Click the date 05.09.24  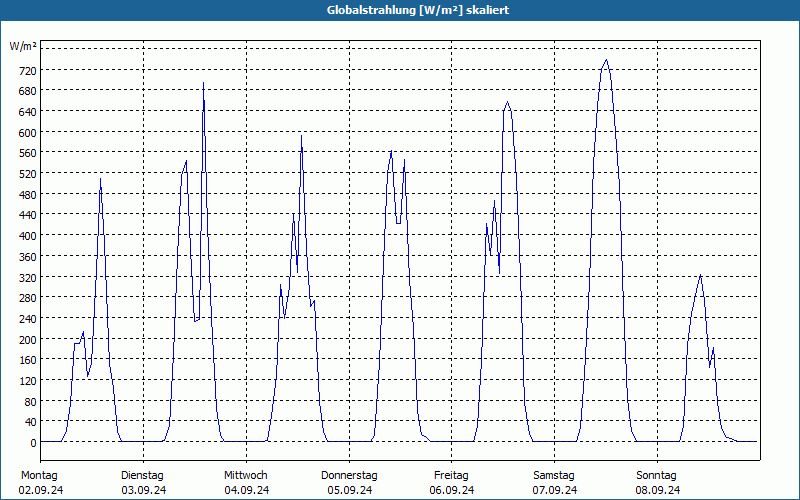click(x=349, y=490)
